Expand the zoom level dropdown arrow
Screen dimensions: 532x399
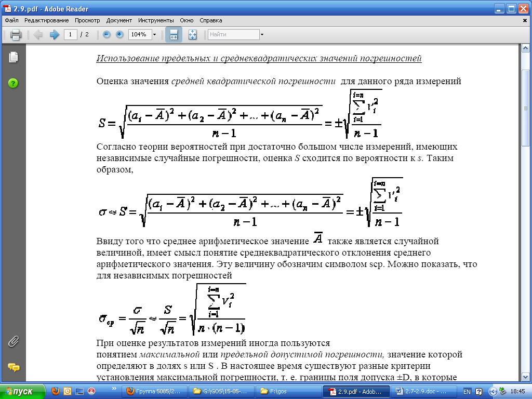[x=155, y=35]
